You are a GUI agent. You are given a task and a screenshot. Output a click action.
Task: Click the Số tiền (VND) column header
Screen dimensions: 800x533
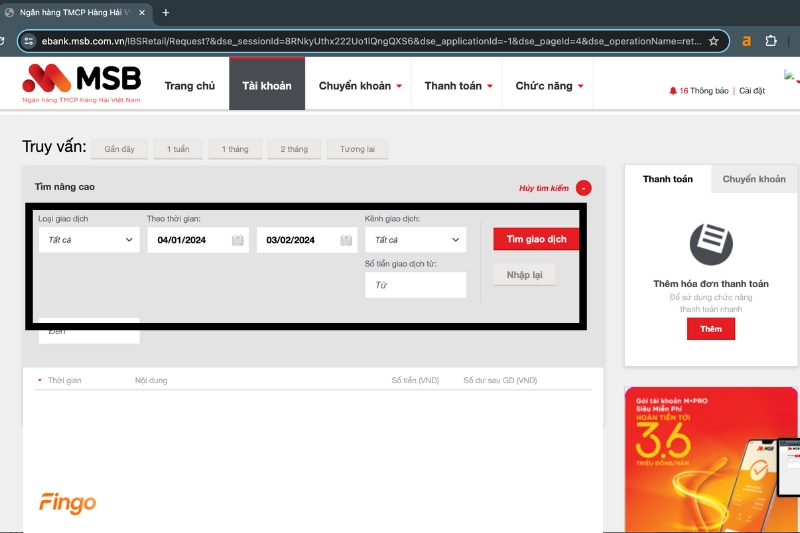415,380
